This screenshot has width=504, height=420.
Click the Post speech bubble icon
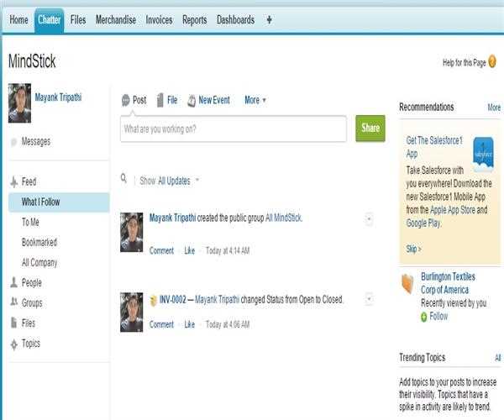pyautogui.click(x=126, y=100)
